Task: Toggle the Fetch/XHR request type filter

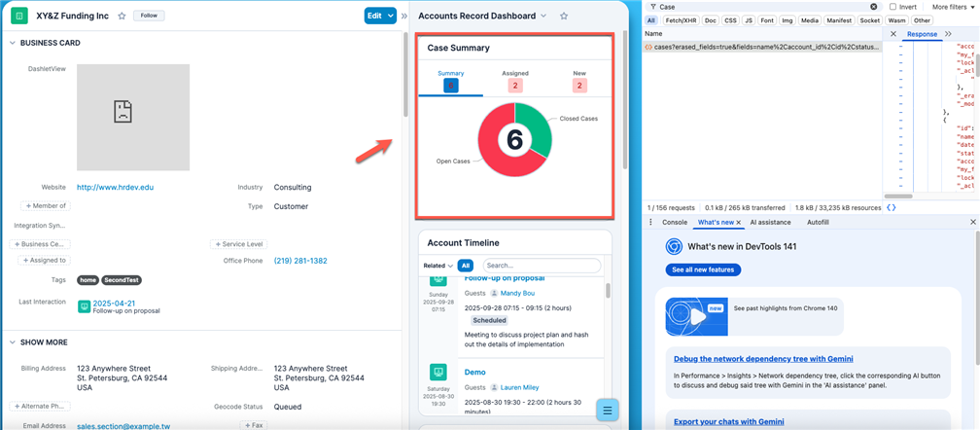Action: [681, 20]
